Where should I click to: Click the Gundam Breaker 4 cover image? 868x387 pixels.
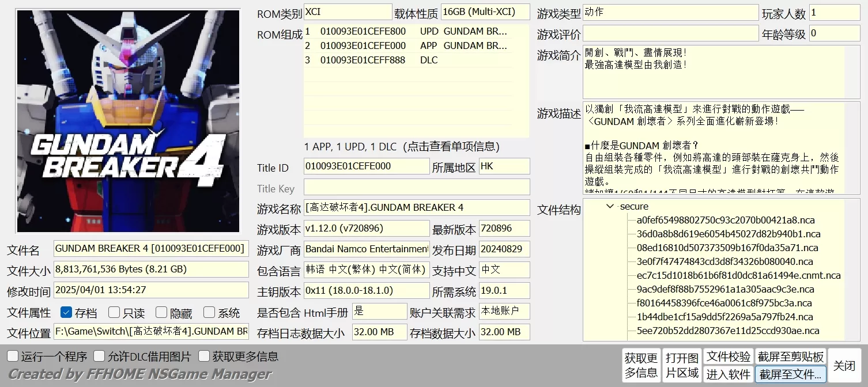pos(128,121)
